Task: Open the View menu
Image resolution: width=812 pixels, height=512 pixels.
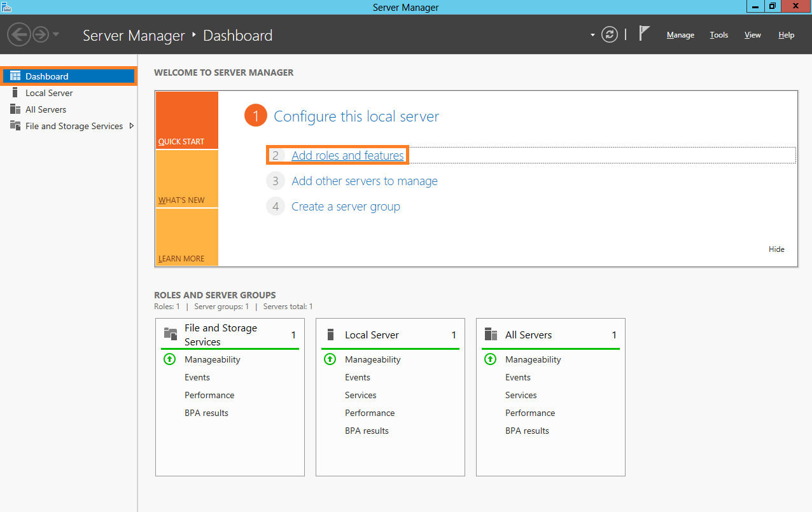Action: (752, 35)
